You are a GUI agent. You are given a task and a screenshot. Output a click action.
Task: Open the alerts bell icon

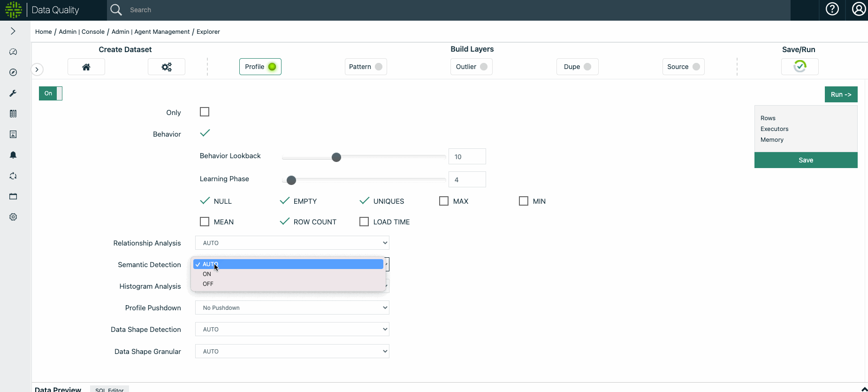(13, 155)
